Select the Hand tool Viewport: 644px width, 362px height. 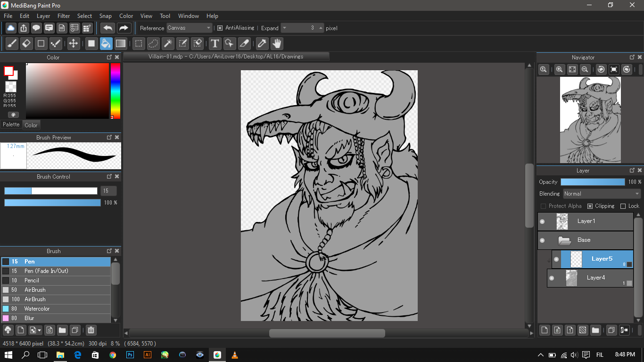(x=277, y=44)
